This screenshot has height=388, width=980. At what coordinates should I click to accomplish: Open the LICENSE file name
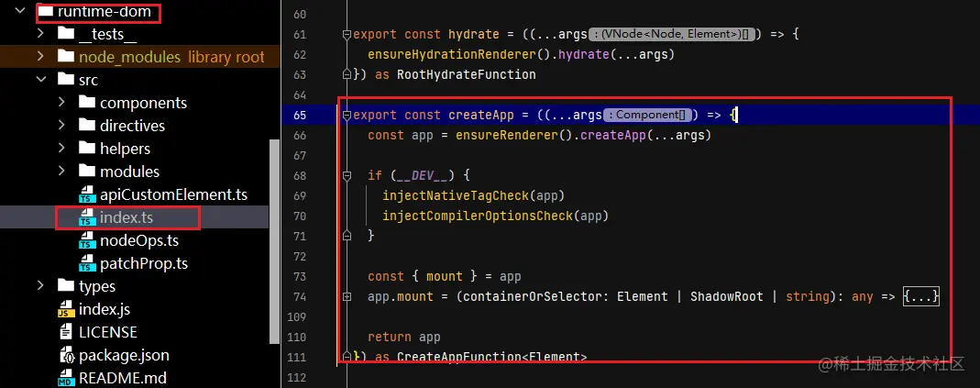point(108,332)
